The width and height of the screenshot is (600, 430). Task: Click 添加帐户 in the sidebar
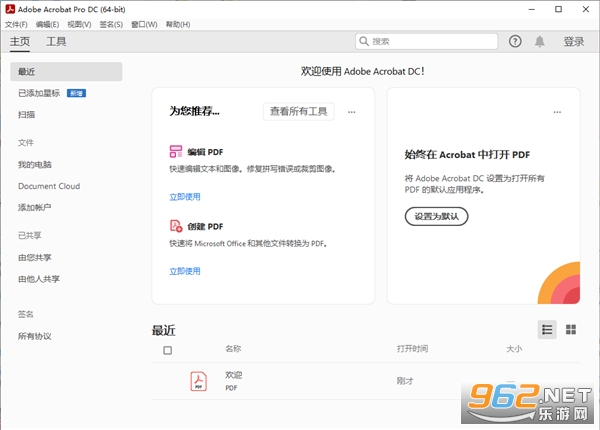(34, 207)
